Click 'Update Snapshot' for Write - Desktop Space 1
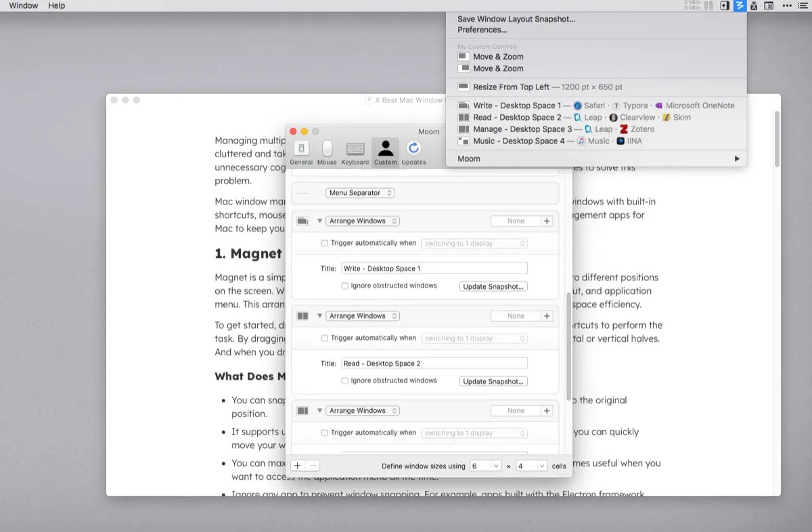 pos(493,286)
